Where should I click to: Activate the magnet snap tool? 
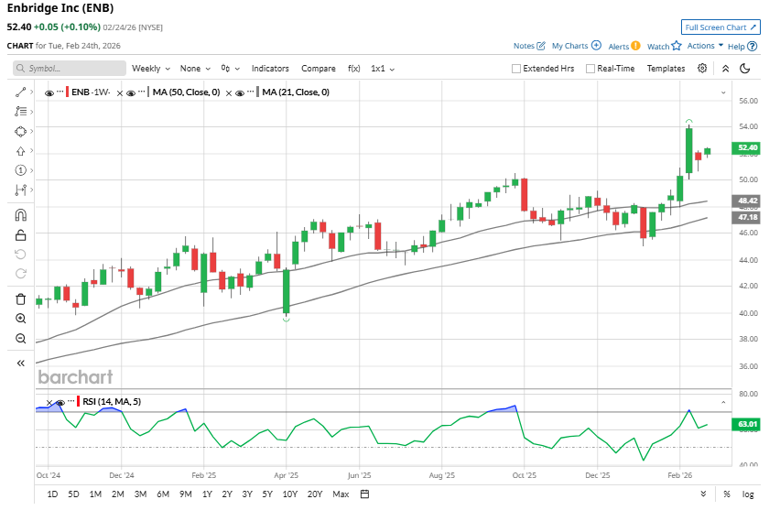coord(20,215)
